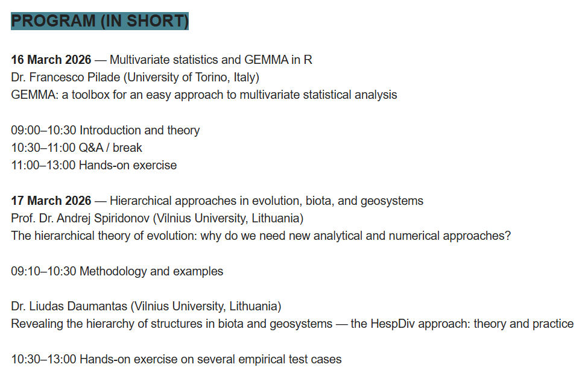Click the Vilnius University affiliation after Daumantas

pyautogui.click(x=206, y=306)
